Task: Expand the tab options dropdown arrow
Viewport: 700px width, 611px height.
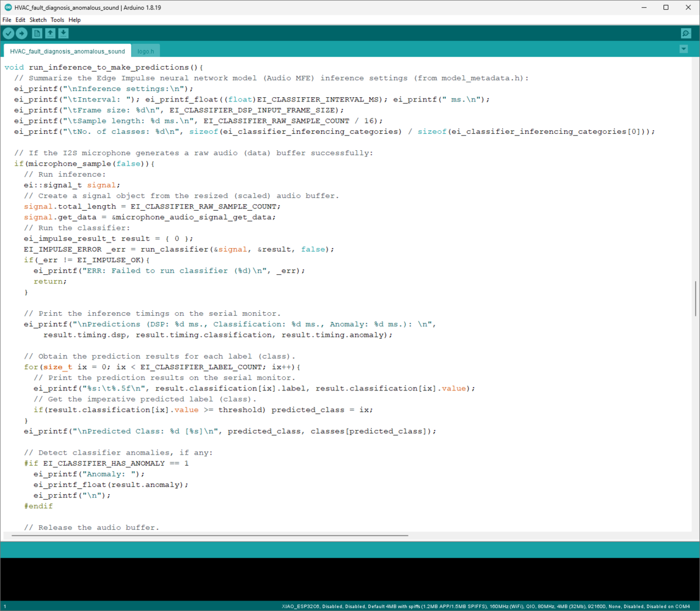Action: pos(684,49)
